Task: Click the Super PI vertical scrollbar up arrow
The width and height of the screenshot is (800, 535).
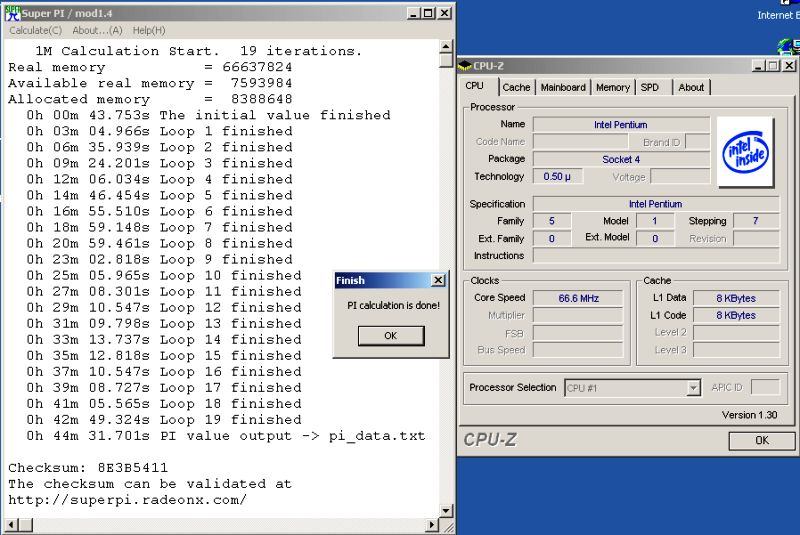Action: pyautogui.click(x=446, y=47)
